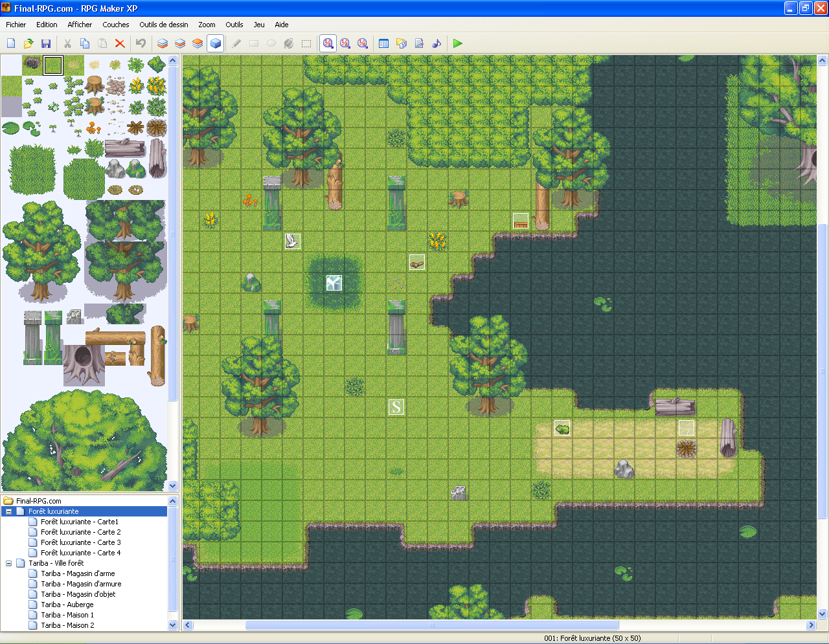This screenshot has height=644, width=829.
Task: Open the Database window icon
Action: point(383,43)
